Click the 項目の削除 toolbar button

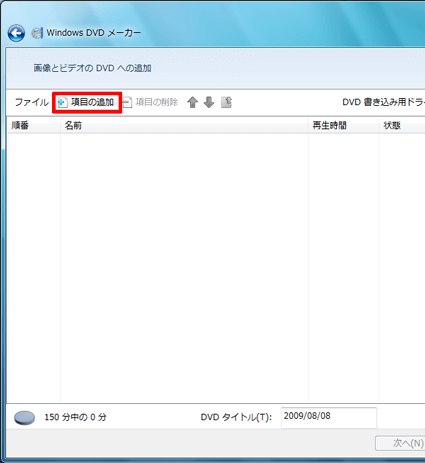151,102
